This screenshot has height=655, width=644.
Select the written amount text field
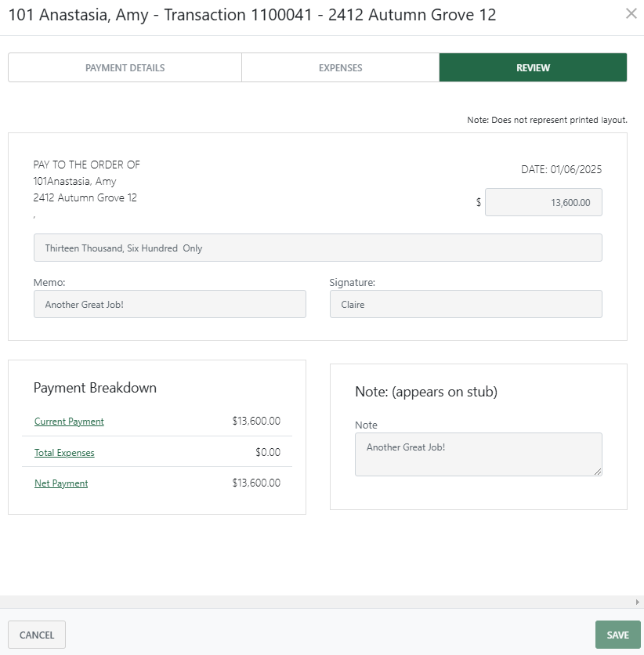pos(317,247)
